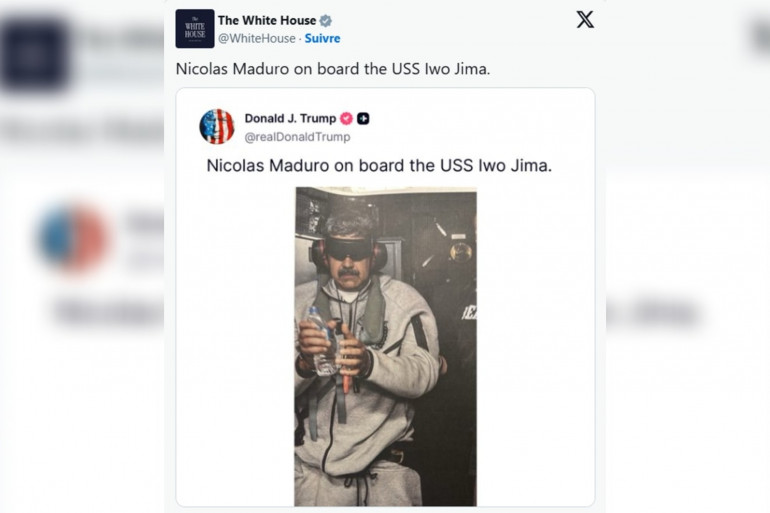Open the quoted post card's blank white area

click(535, 344)
